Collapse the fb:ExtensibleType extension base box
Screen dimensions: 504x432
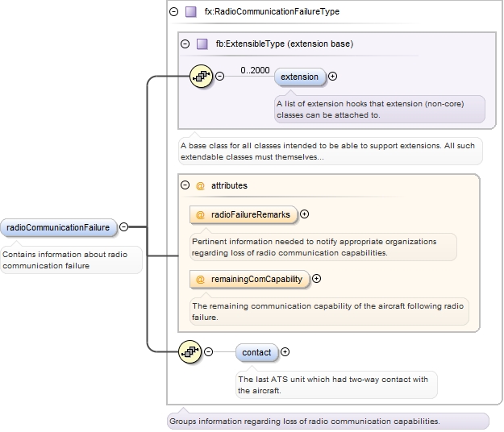pyautogui.click(x=185, y=44)
